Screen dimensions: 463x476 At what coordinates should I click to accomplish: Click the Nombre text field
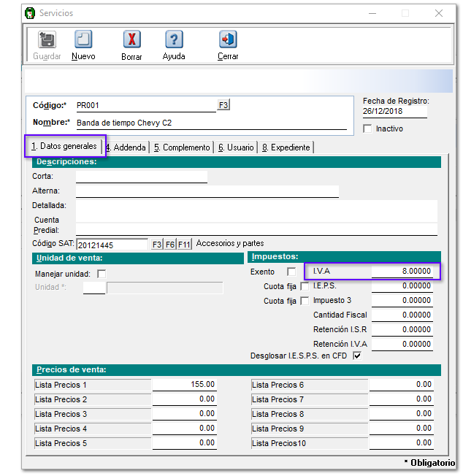[x=210, y=123]
